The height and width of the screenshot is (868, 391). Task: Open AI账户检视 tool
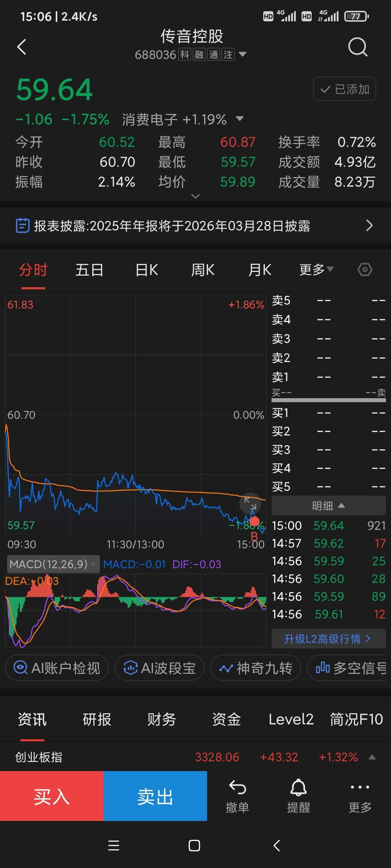pos(57,668)
